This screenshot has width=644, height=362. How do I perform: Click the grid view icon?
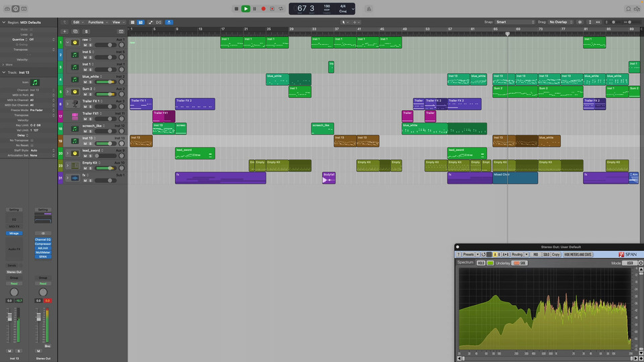pos(132,22)
